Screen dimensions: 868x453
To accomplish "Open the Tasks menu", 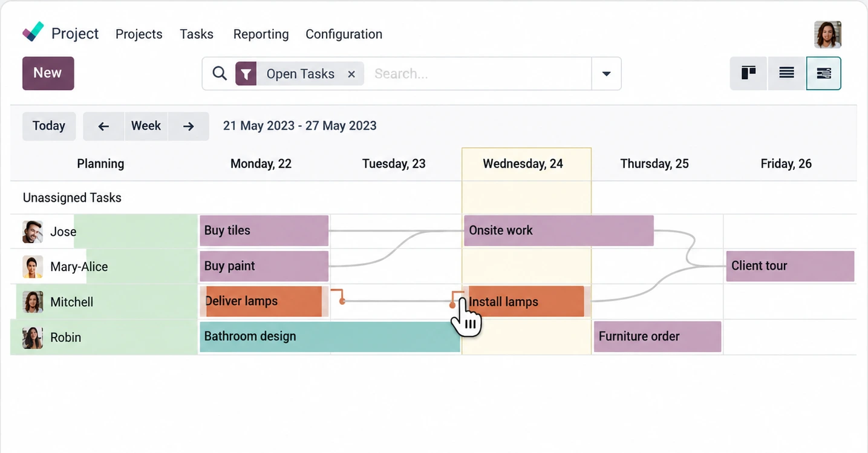I will coord(197,34).
